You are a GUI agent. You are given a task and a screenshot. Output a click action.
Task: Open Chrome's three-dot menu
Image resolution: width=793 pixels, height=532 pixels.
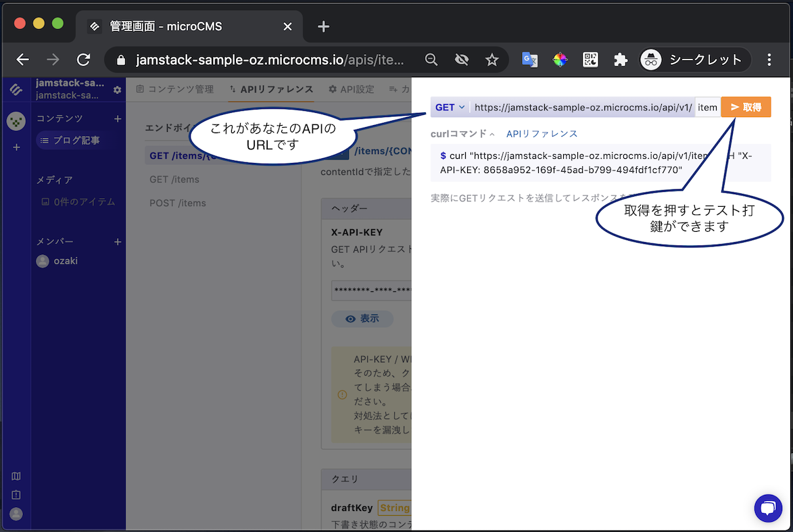pyautogui.click(x=769, y=59)
